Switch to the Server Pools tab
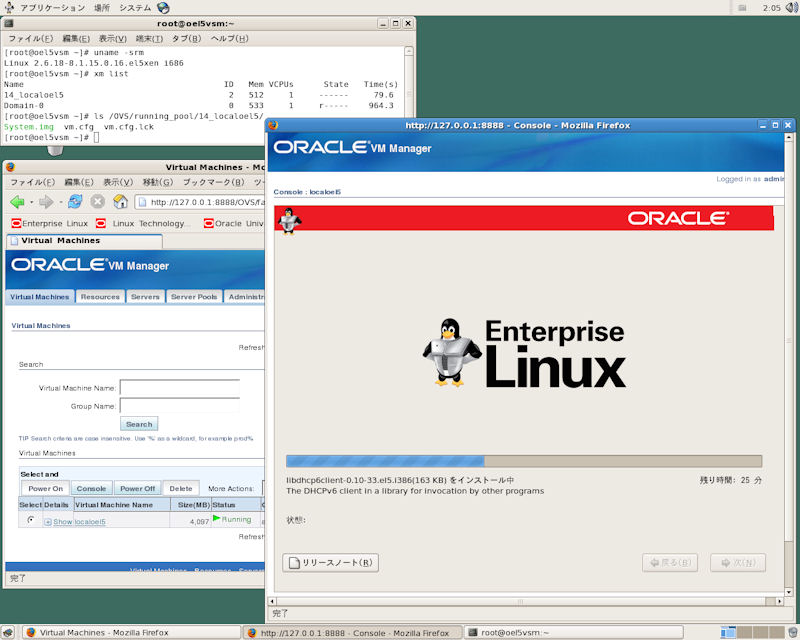The height and width of the screenshot is (640, 800). click(x=194, y=297)
